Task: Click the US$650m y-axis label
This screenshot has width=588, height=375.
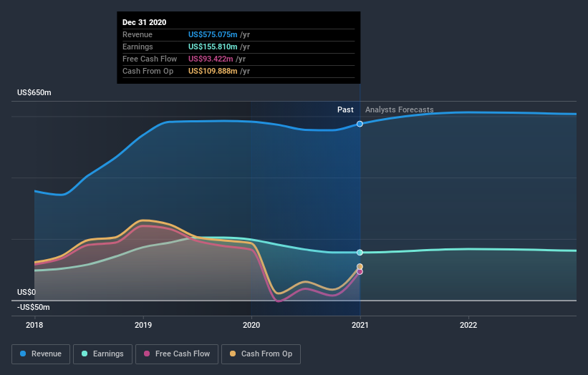Action: [x=34, y=92]
